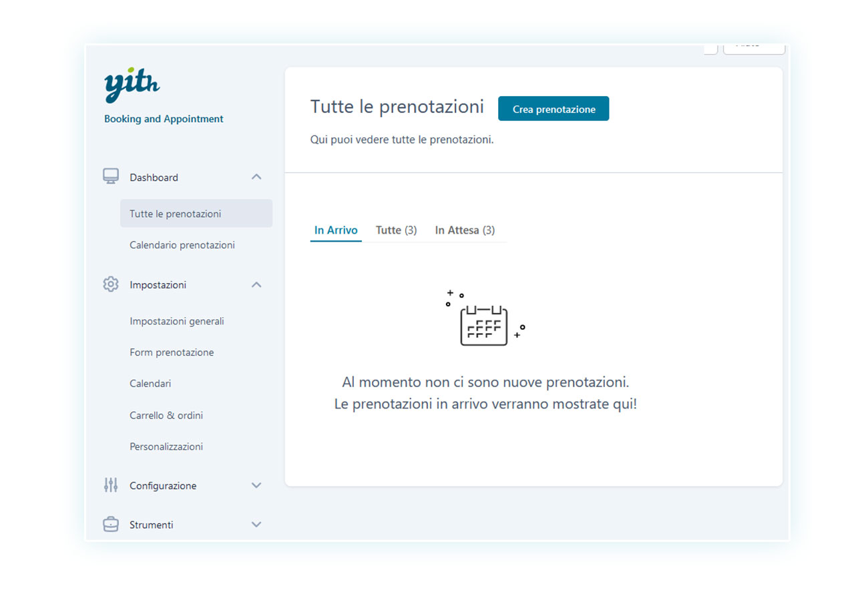Expand the Configurazione section chevron
Screen dimensions: 868x590
pos(256,485)
